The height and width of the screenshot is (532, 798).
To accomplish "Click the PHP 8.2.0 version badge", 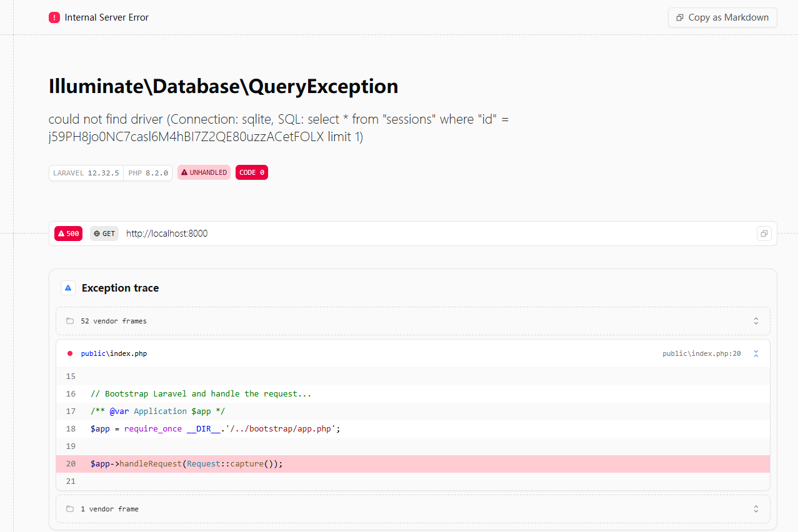I will [x=148, y=173].
